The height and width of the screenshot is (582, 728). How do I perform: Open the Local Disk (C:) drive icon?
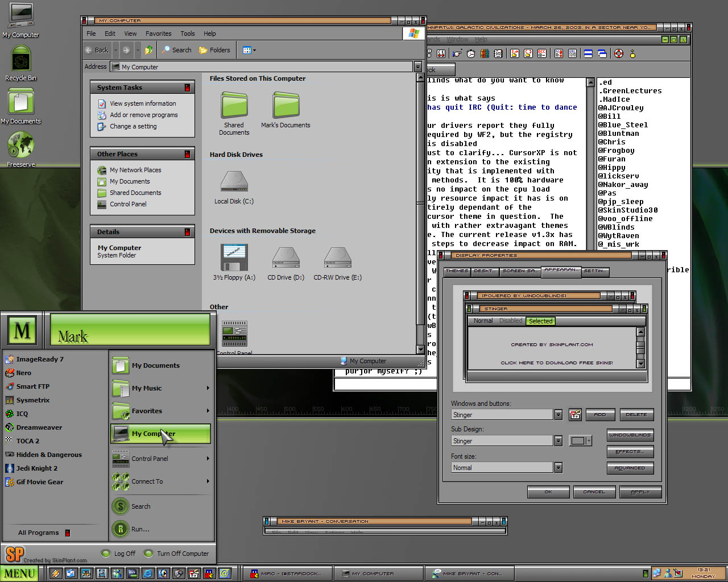(234, 182)
